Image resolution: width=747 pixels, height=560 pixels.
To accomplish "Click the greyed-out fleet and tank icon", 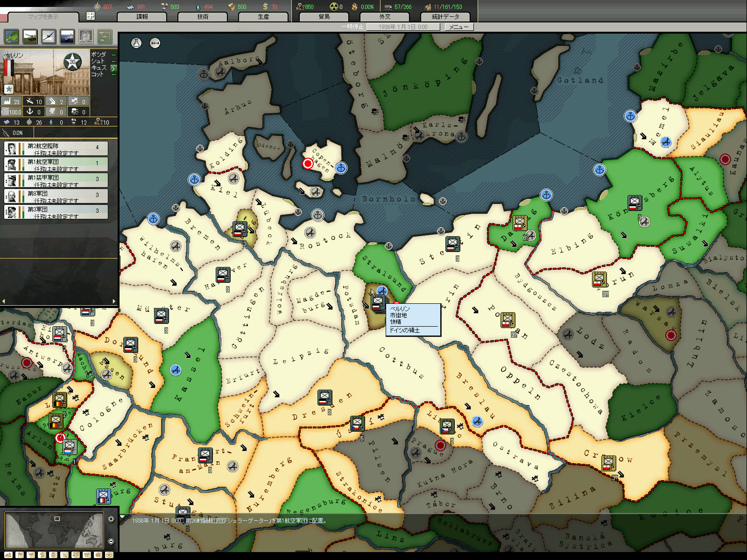I will pos(105,36).
